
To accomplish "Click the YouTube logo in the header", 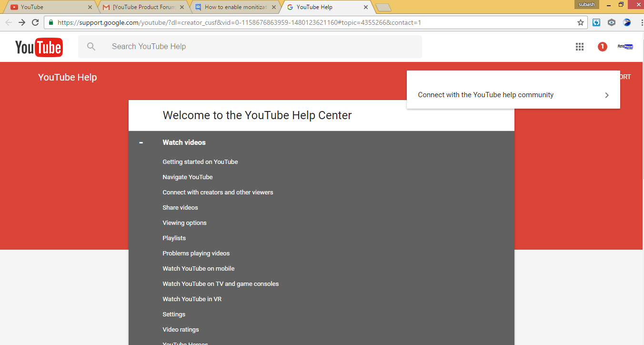I will (x=39, y=47).
